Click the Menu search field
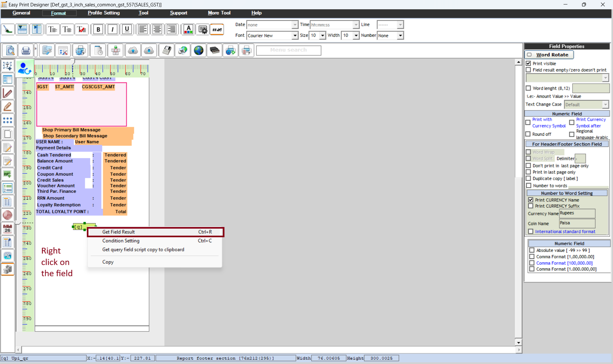The width and height of the screenshot is (613, 364). 288,50
